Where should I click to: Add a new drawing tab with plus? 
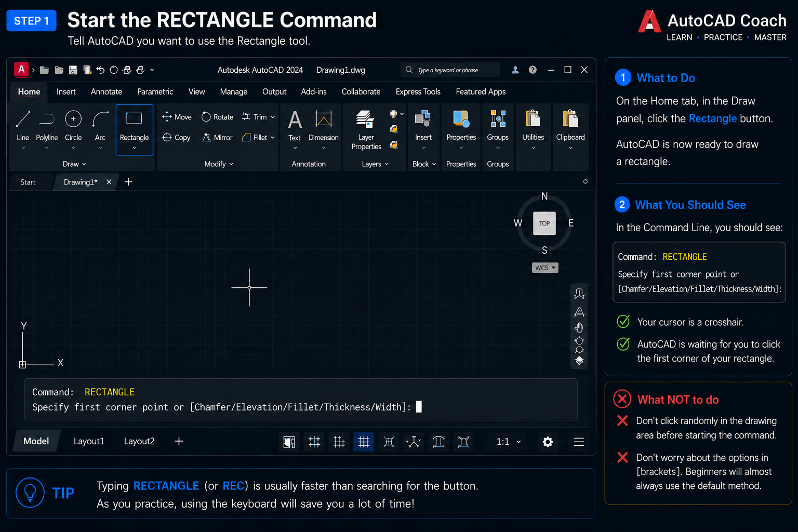(x=128, y=182)
